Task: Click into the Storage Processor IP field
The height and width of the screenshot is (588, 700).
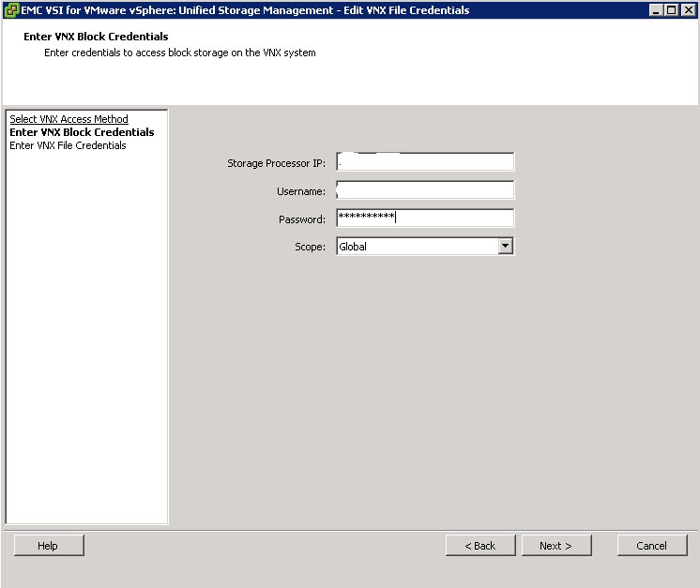Action: tap(425, 163)
